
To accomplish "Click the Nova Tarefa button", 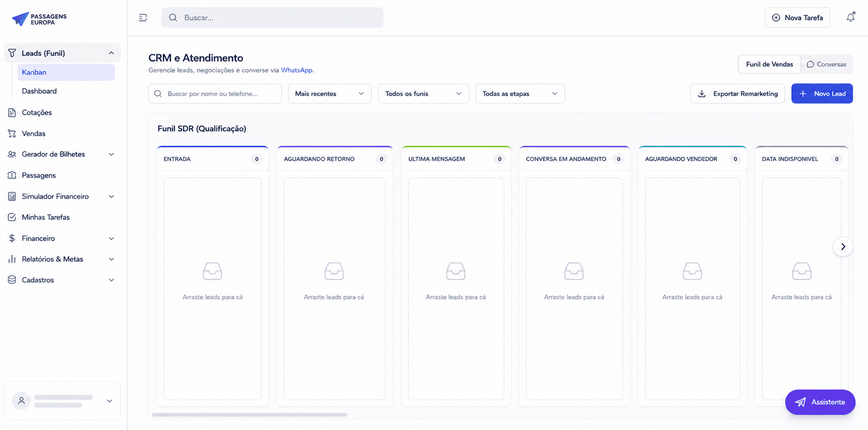I will click(797, 18).
